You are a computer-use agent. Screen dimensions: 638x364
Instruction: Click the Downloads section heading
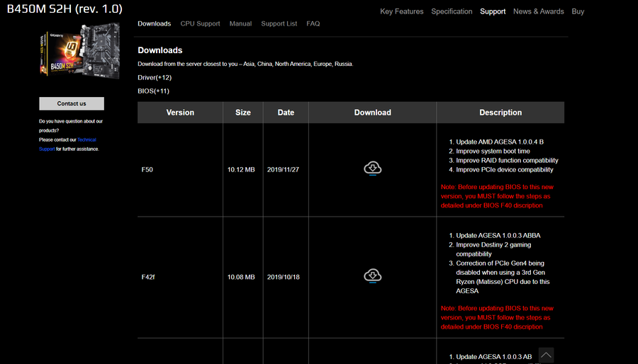click(x=160, y=50)
